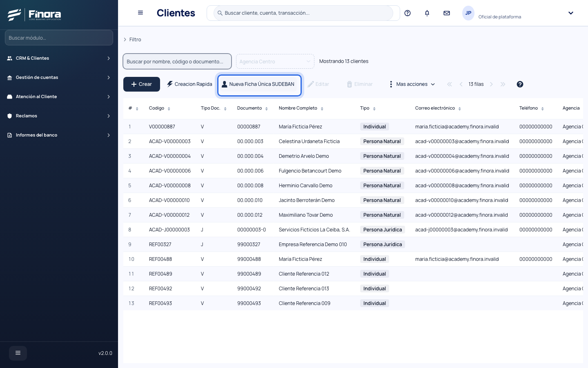
Task: Sort by Tipo column
Action: point(374,109)
